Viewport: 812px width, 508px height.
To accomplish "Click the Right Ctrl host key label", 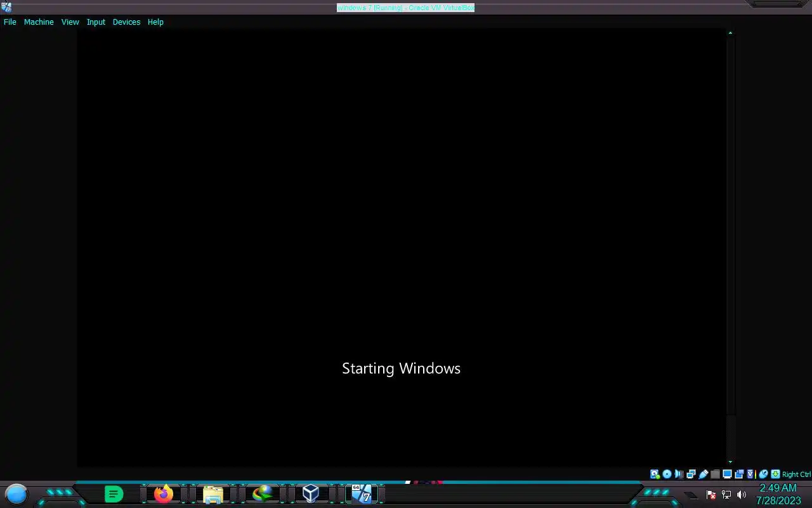I will (x=796, y=474).
